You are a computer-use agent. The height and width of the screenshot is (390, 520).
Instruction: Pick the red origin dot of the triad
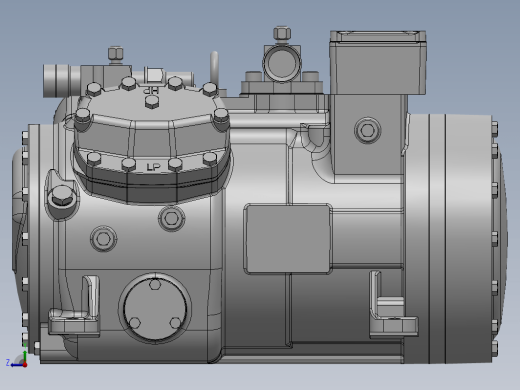[25, 365]
